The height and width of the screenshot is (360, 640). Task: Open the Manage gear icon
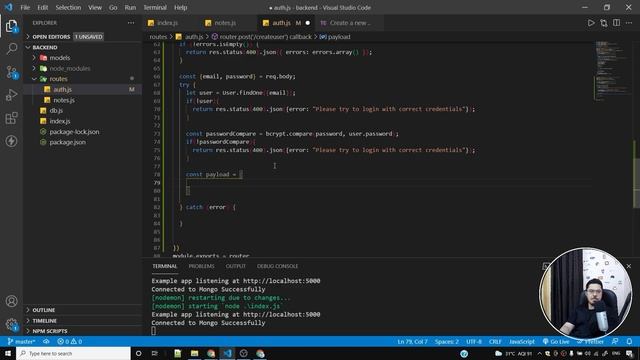click(11, 324)
